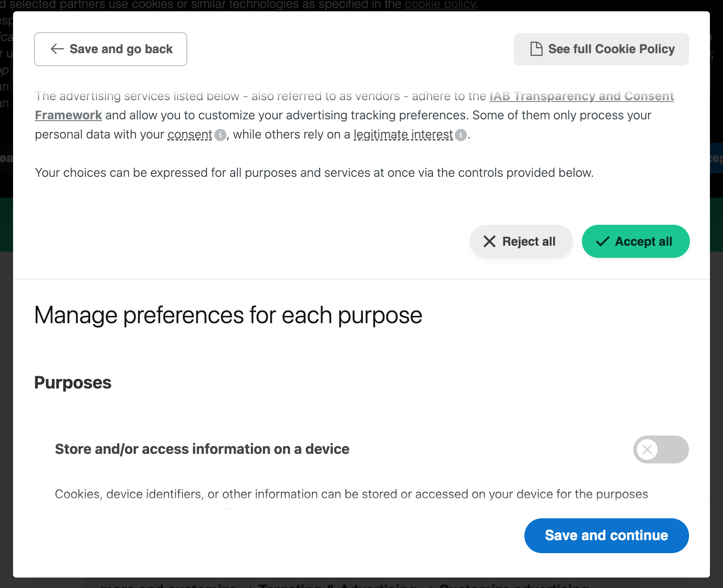This screenshot has width=723, height=588.
Task: Click the "Manage preferences for each purpose" heading
Action: tap(228, 315)
